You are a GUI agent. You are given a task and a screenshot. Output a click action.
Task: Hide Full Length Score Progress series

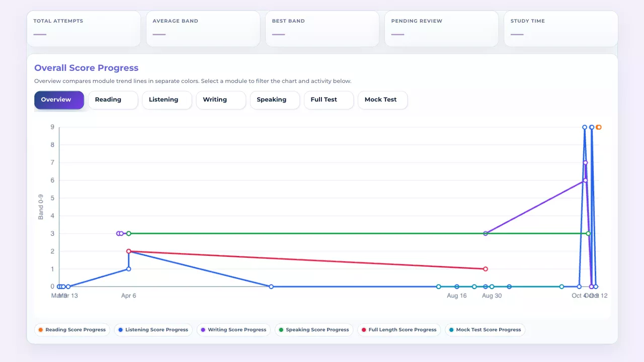399,330
